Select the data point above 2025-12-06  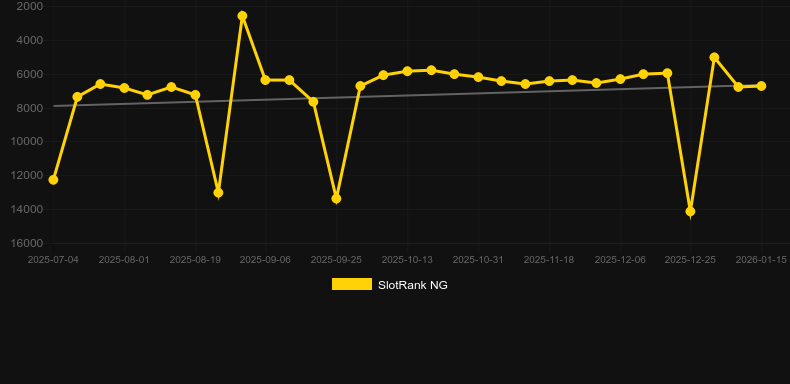620,79
